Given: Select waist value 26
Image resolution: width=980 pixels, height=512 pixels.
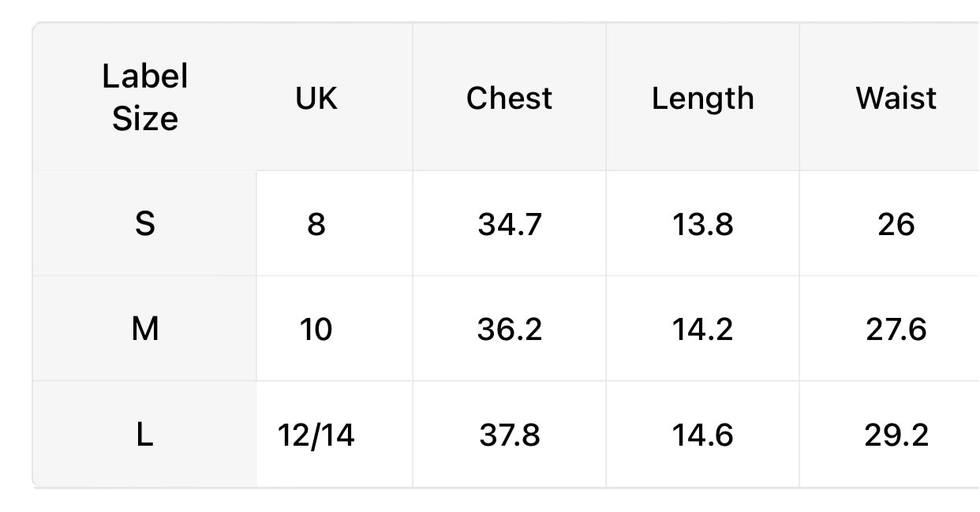Looking at the screenshot, I should pos(896,224).
